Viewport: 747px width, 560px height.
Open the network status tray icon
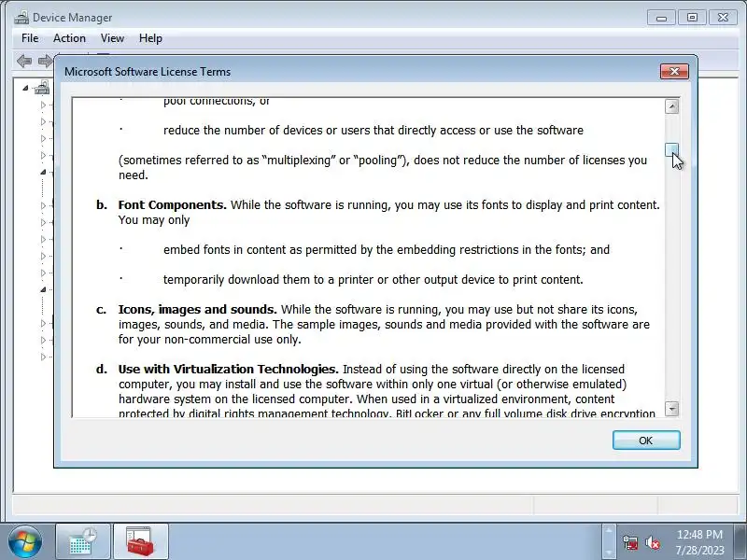point(630,542)
